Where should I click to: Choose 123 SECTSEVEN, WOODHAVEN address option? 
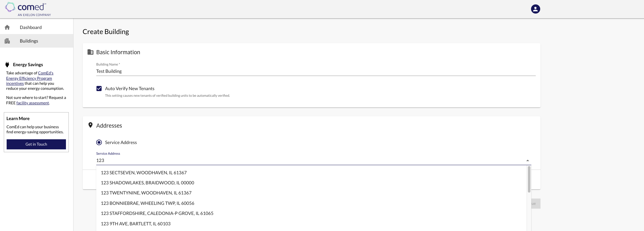(144, 173)
